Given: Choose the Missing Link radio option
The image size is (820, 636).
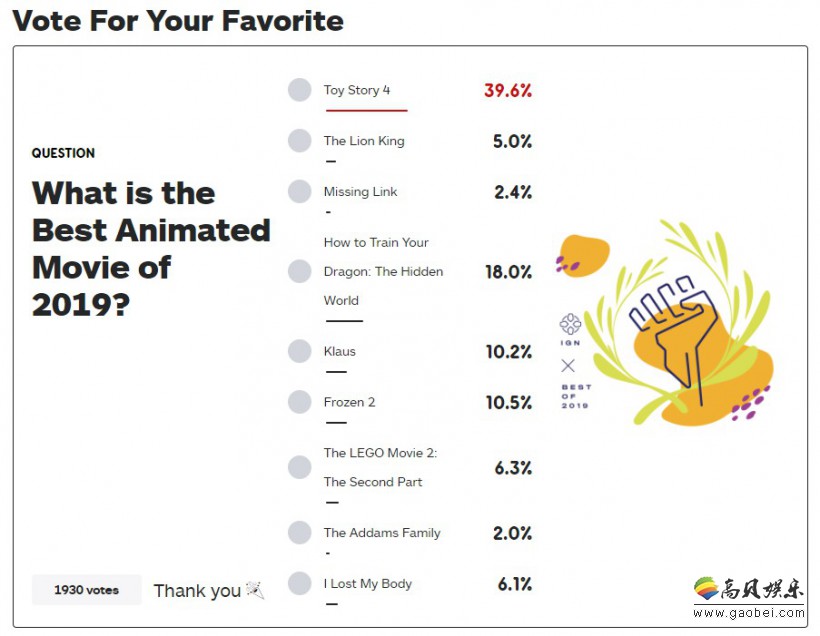Looking at the screenshot, I should tap(300, 191).
